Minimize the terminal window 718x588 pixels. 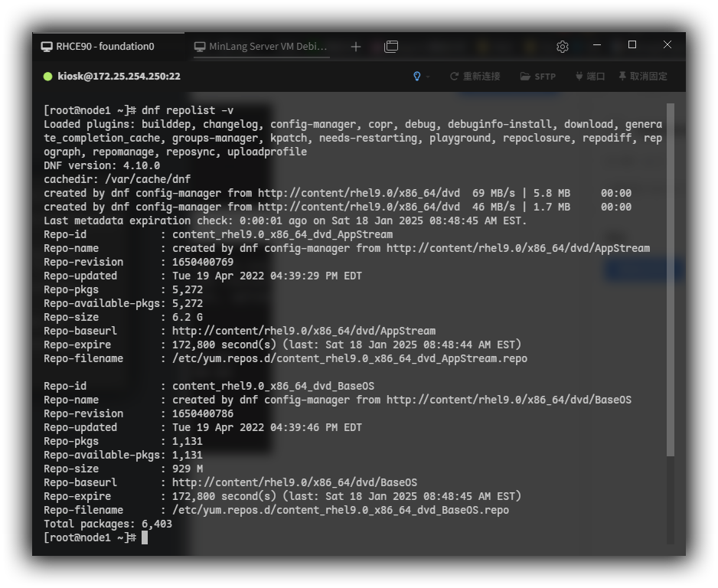597,45
